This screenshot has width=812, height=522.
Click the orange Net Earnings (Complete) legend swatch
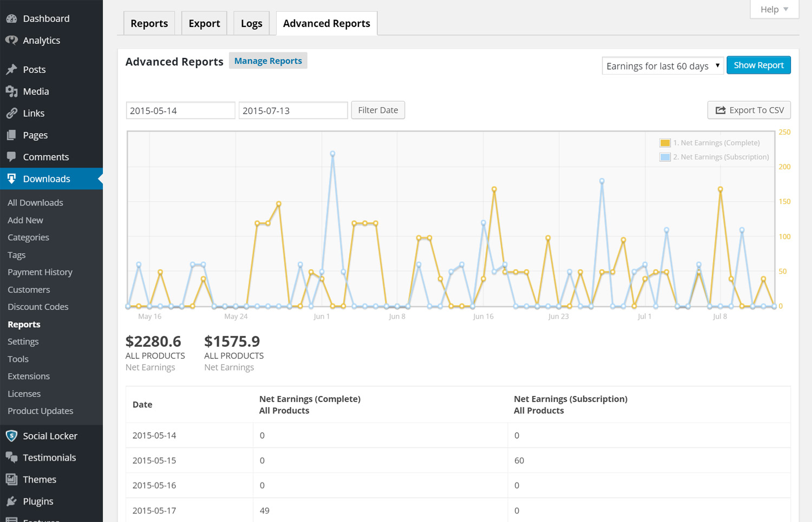[665, 143]
